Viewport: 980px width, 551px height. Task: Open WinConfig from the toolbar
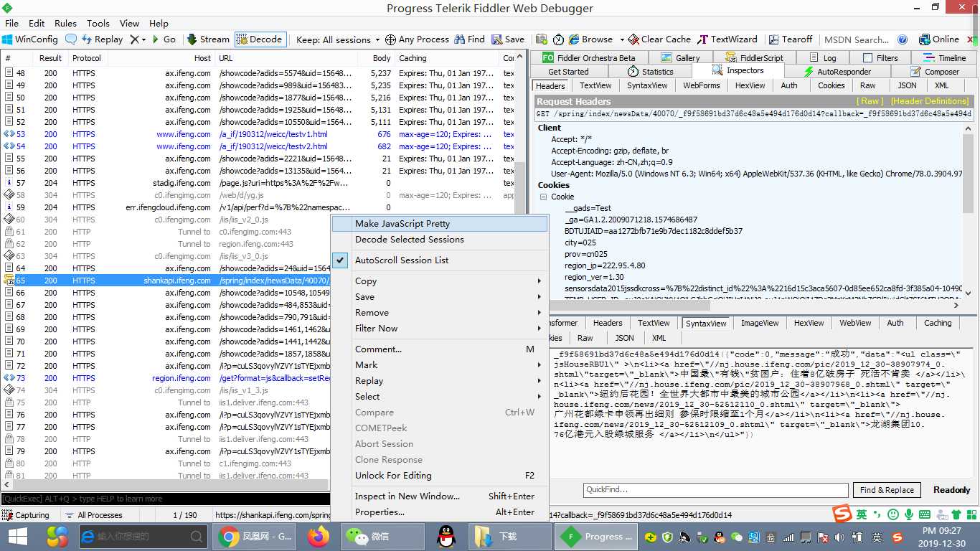coord(29,39)
